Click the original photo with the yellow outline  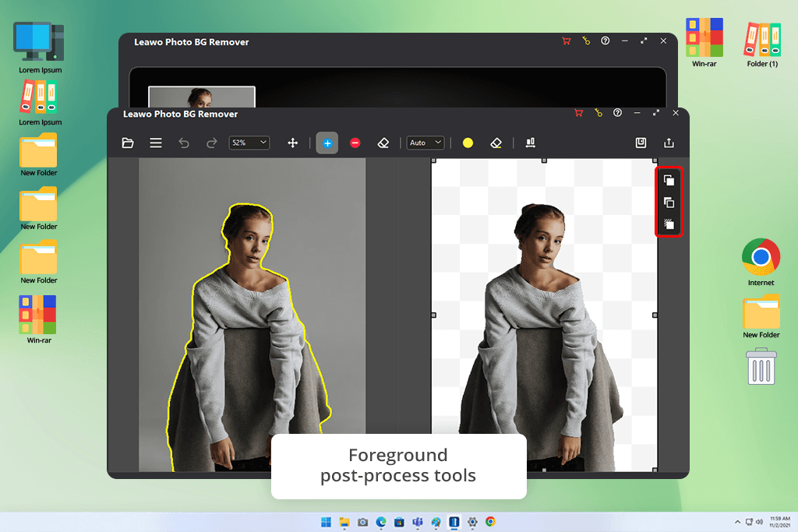click(x=252, y=315)
